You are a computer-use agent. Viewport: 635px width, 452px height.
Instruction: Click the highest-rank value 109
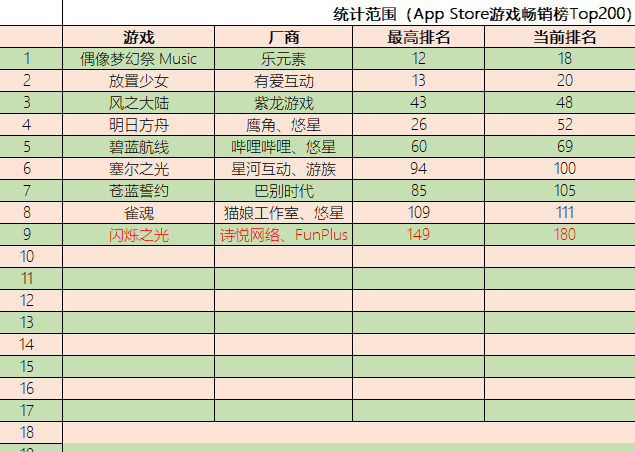point(418,212)
